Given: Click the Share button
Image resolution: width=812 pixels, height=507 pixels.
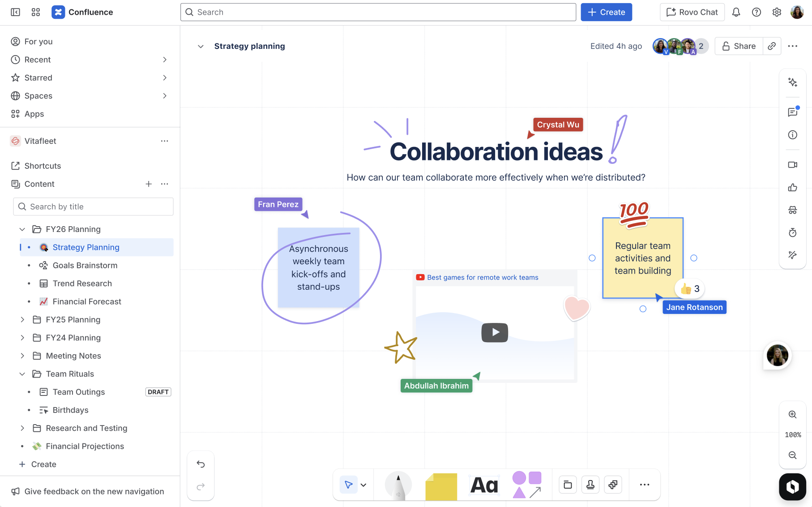Looking at the screenshot, I should (739, 46).
